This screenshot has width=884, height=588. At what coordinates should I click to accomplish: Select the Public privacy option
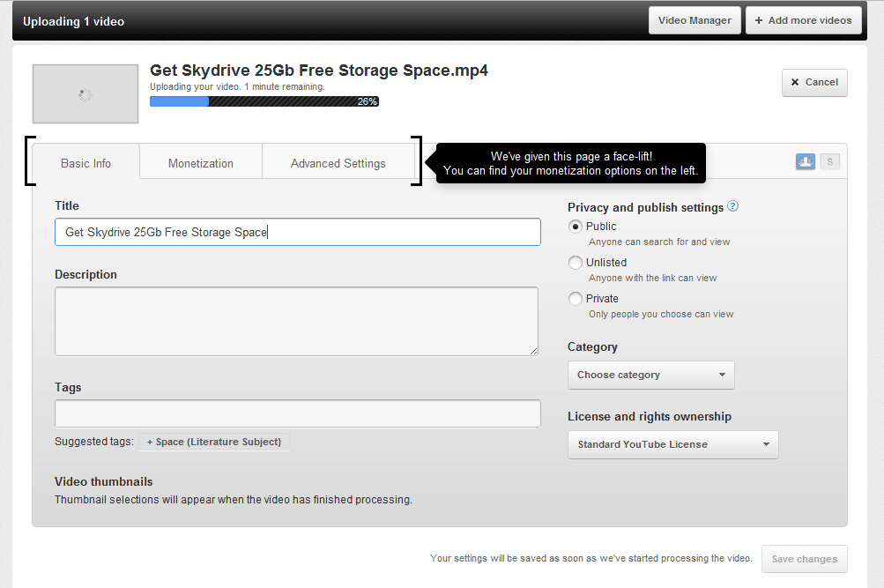pos(575,227)
